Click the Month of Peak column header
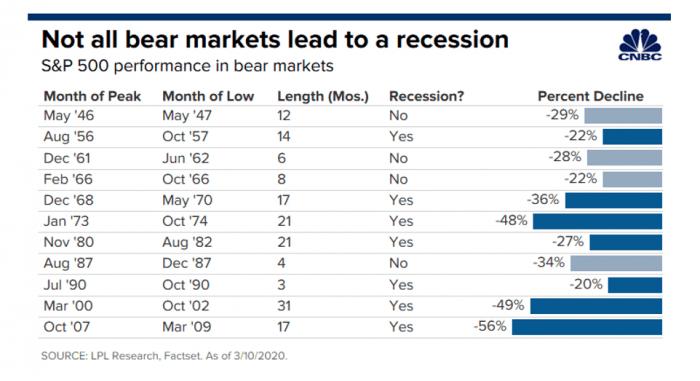 pos(92,96)
